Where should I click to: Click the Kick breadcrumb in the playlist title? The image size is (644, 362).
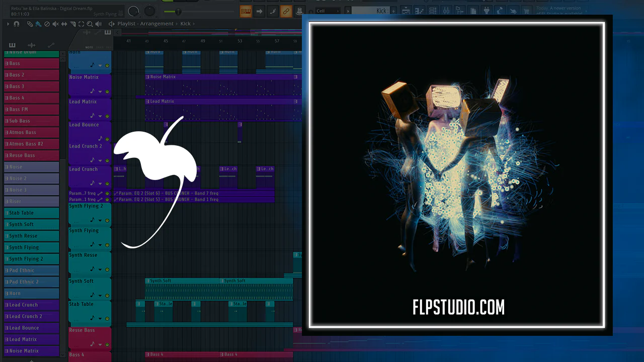pyautogui.click(x=186, y=24)
